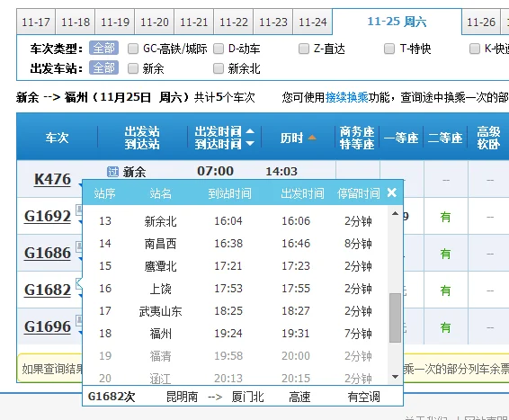Switch to the 11-21 date tab

pos(193,22)
